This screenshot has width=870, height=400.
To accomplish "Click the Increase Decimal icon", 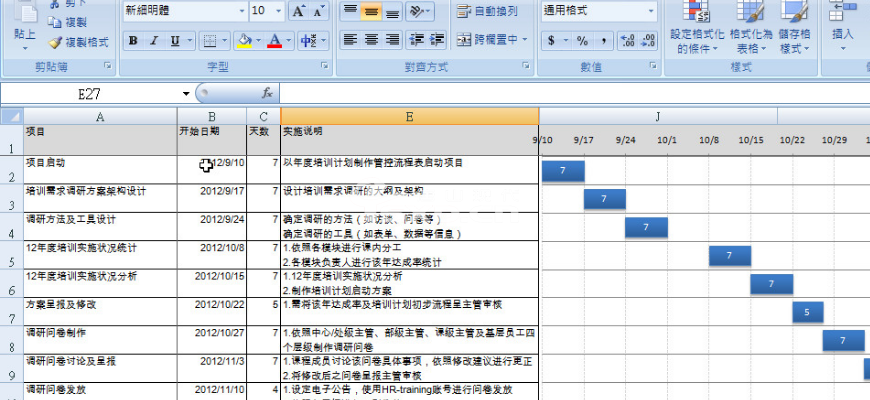I will (627, 41).
